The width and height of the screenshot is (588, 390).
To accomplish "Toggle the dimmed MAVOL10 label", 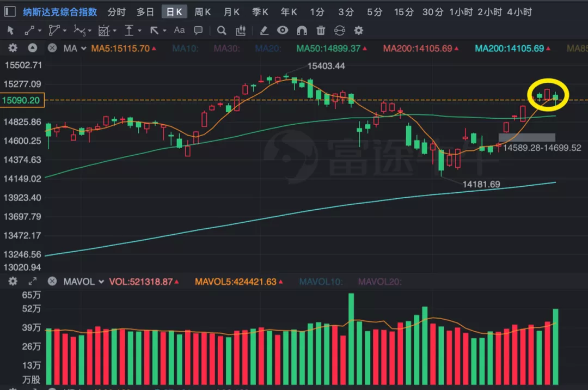I will pos(321,282).
